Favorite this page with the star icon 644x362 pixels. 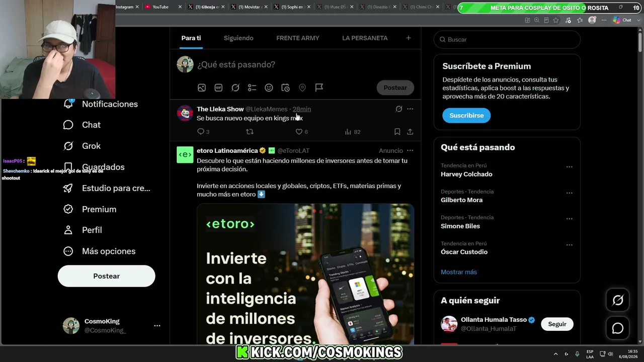556,20
